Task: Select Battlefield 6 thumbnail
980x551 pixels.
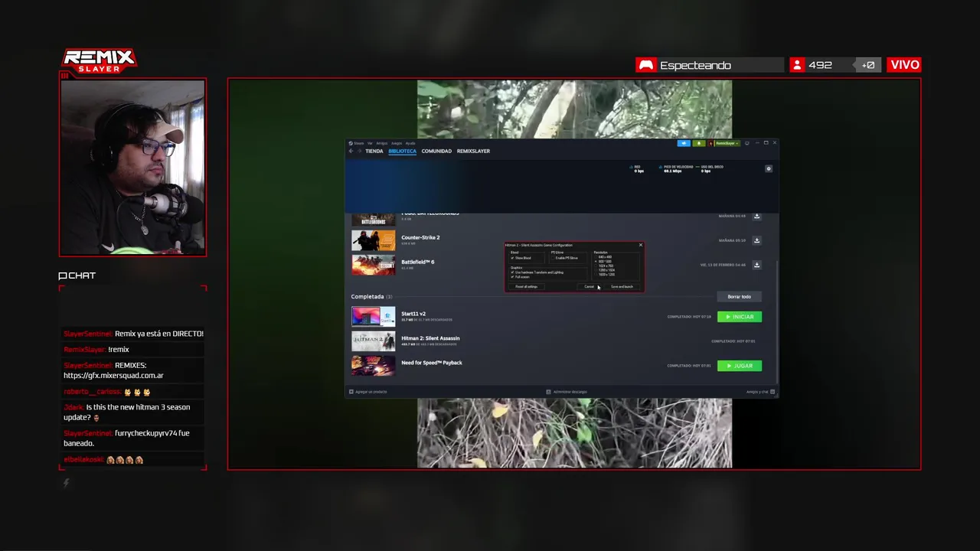Action: [x=374, y=265]
